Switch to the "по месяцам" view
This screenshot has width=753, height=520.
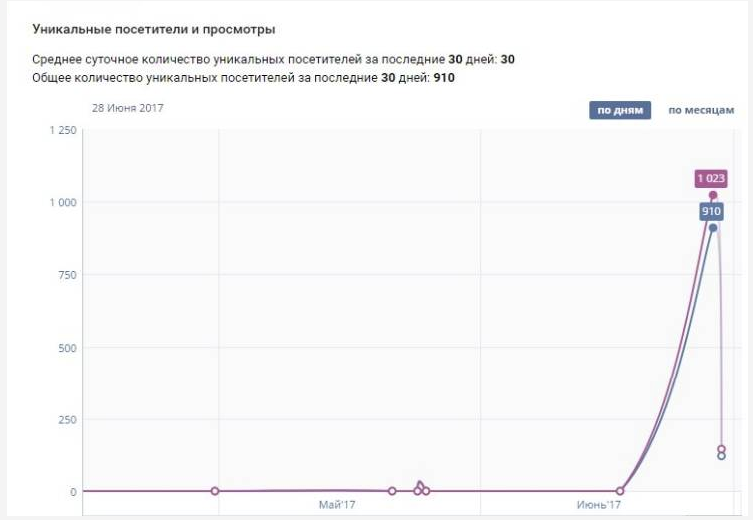point(701,110)
